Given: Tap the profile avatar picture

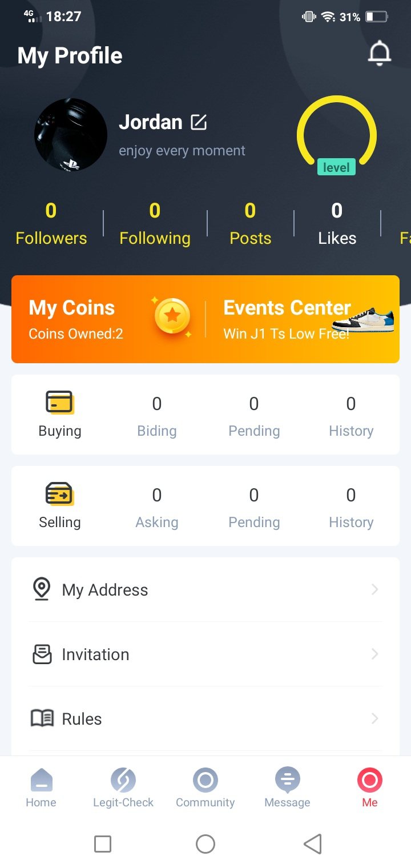Looking at the screenshot, I should coord(71,135).
